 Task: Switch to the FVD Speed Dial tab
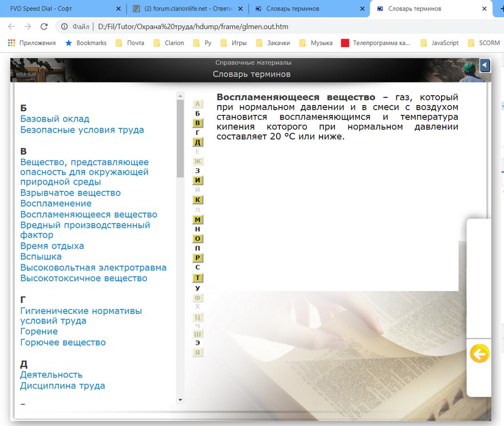(58, 9)
